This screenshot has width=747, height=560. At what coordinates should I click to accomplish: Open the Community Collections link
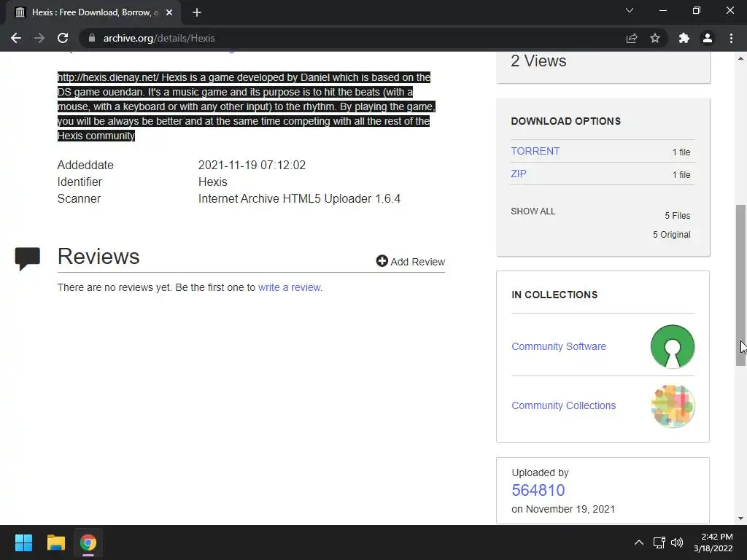[564, 405]
